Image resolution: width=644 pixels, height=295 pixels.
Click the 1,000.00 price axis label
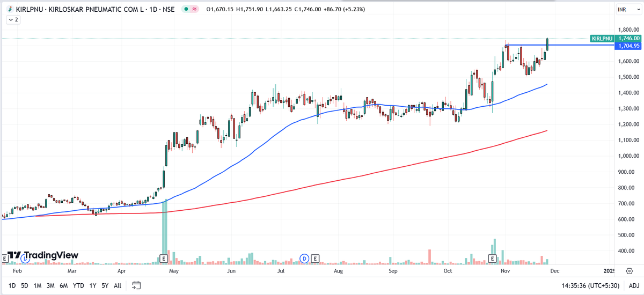628,157
